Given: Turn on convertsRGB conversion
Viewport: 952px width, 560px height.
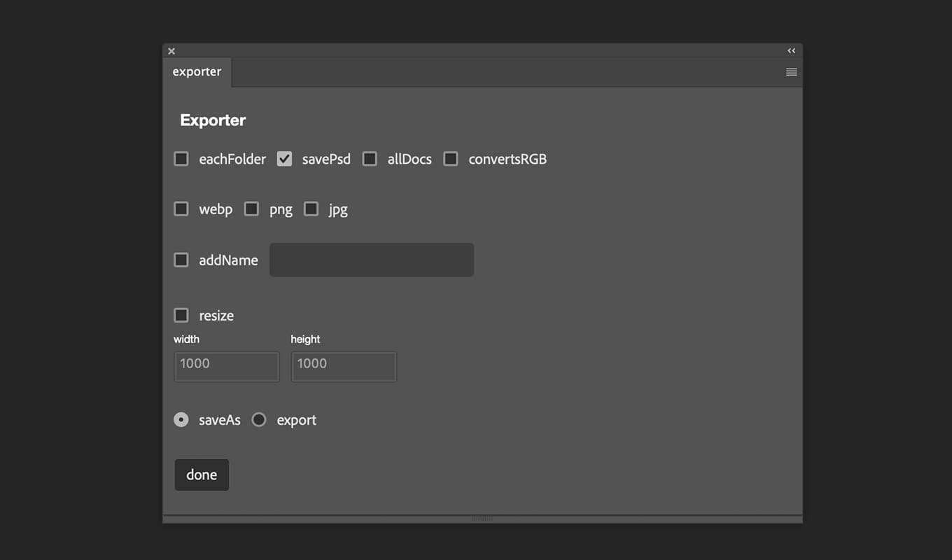Looking at the screenshot, I should point(451,159).
